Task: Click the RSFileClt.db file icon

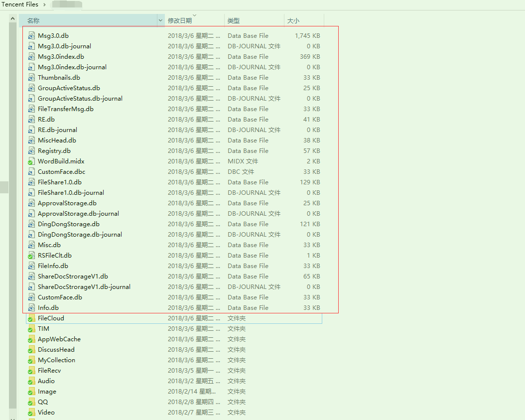Action: 31,256
